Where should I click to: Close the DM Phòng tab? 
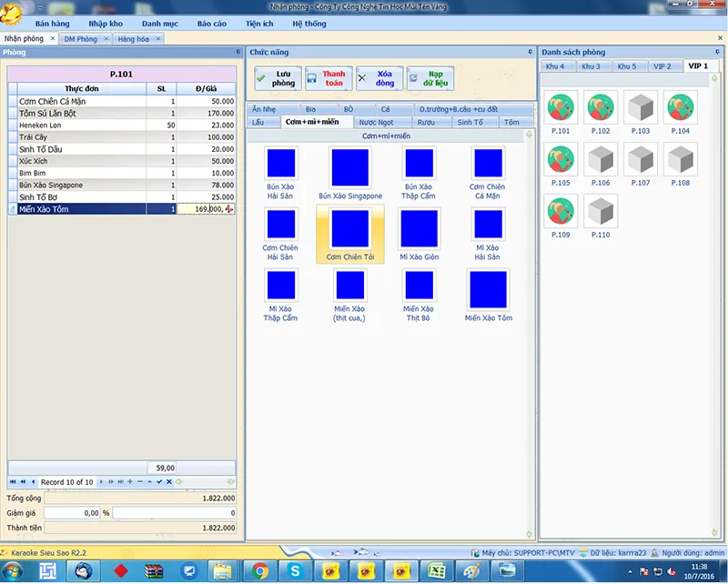coord(106,39)
